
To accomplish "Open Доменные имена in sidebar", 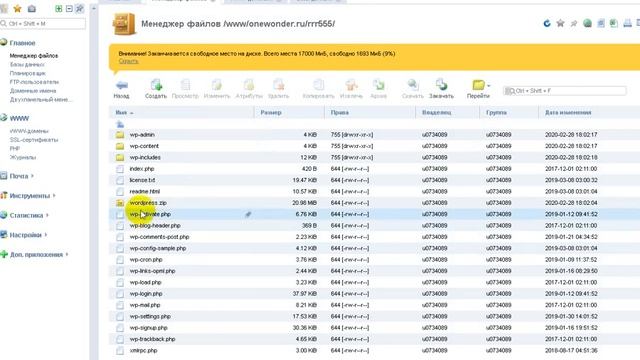I will click(x=33, y=91).
